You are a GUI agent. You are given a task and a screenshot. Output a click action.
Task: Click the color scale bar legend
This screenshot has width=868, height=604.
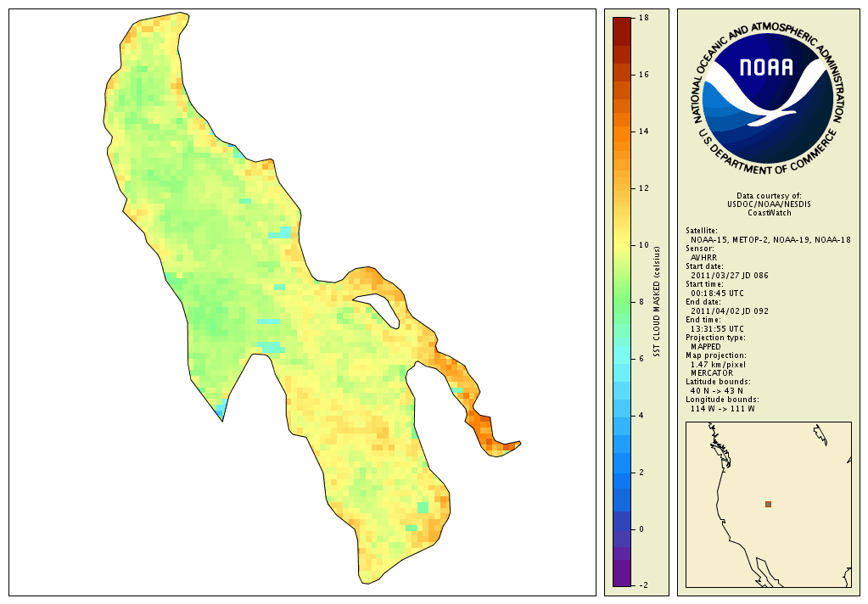tap(622, 302)
